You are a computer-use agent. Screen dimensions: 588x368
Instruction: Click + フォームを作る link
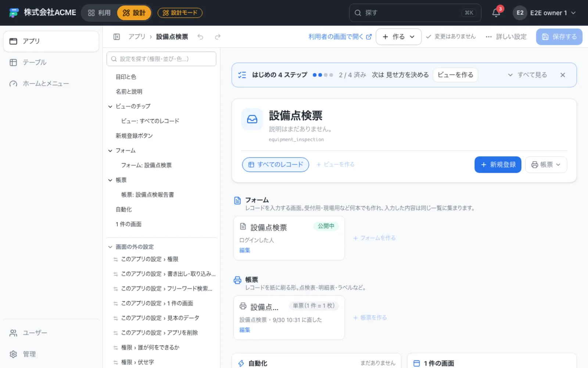[x=374, y=238]
